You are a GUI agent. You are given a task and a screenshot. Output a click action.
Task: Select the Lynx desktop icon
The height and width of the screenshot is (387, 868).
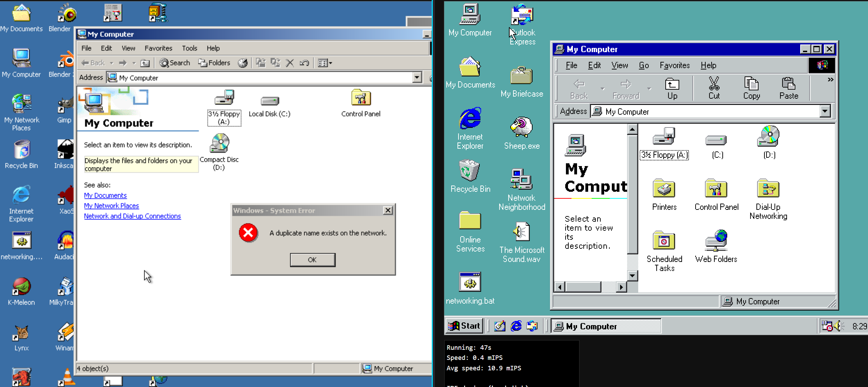22,338
